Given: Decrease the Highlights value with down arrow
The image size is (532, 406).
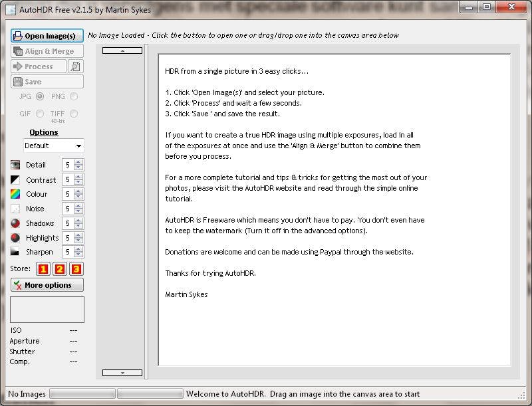Looking at the screenshot, I should pos(78,241).
